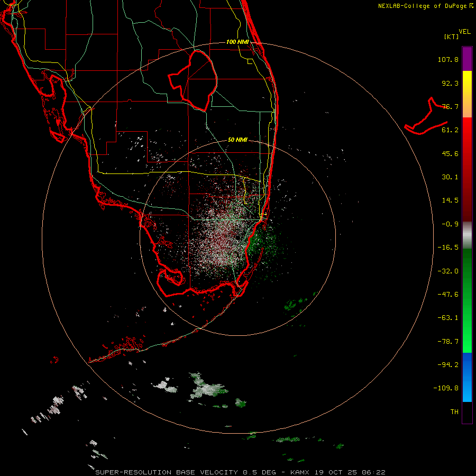Click the 50 NMI range ring label
The width and height of the screenshot is (476, 476).
(237, 140)
